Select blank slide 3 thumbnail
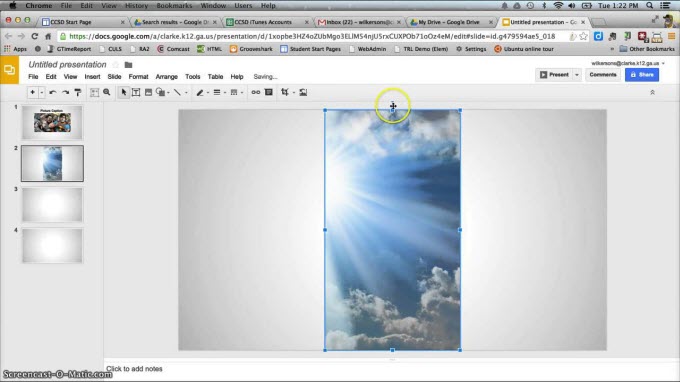This screenshot has width=680, height=382. pos(52,205)
